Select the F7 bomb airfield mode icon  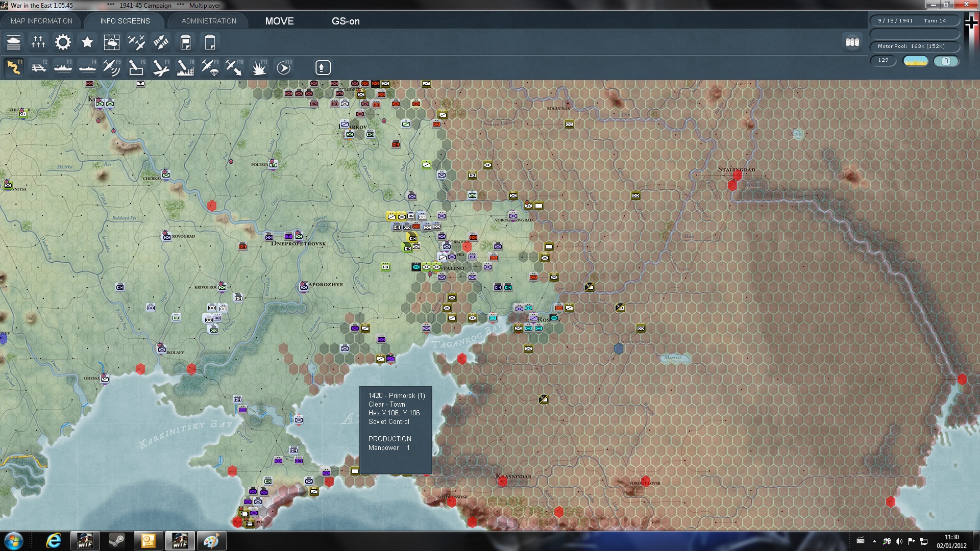[161, 67]
